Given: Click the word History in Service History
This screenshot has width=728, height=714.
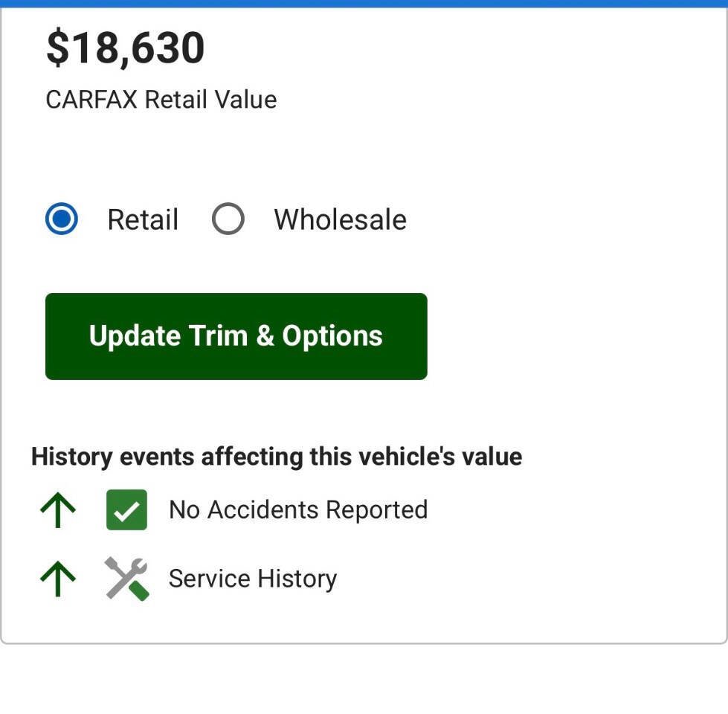Looking at the screenshot, I should (x=297, y=579).
